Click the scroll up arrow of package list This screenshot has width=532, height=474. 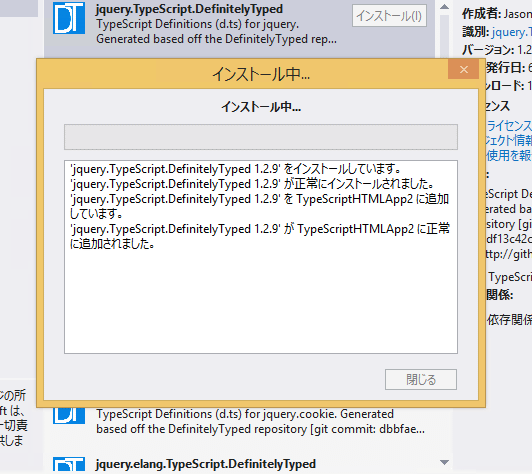pyautogui.click(x=444, y=7)
